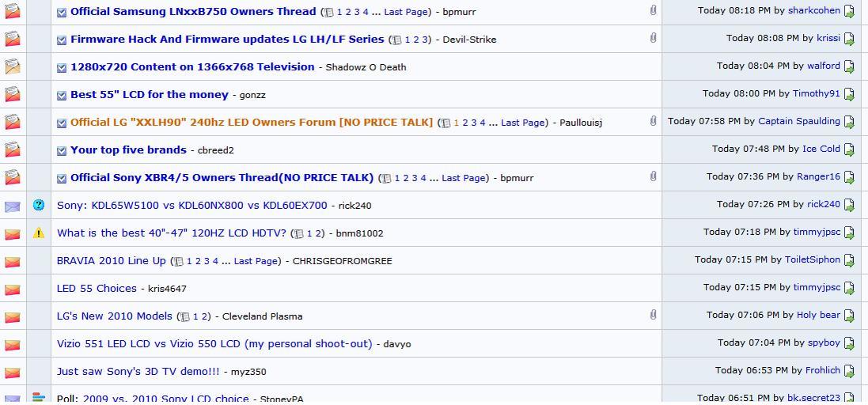Open page 2 of LG's New 2010 Models
The height and width of the screenshot is (405, 868).
(x=205, y=316)
